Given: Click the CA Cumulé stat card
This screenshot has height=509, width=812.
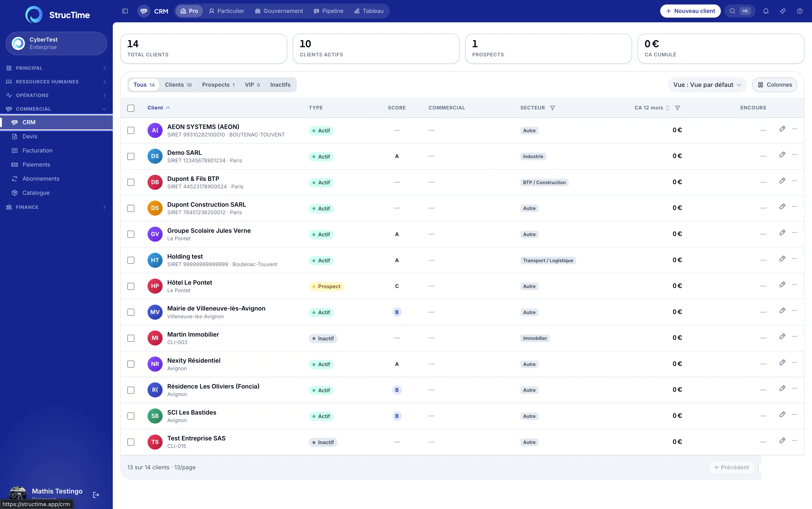Looking at the screenshot, I should (x=721, y=48).
